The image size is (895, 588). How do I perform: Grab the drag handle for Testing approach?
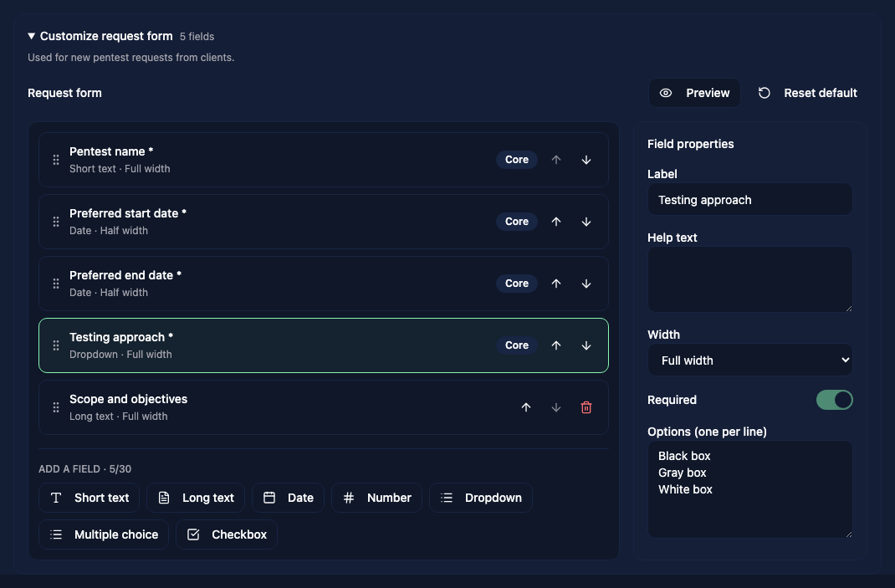click(x=56, y=345)
